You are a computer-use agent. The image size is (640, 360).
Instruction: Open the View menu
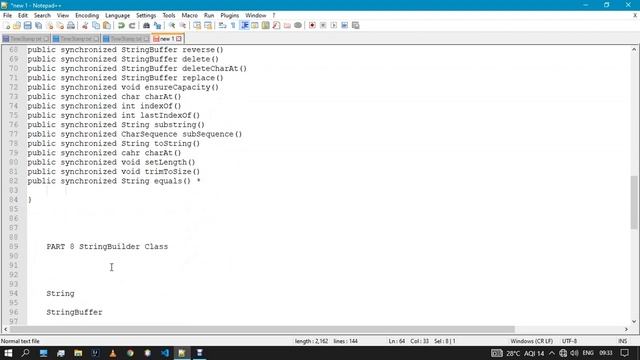coord(62,16)
